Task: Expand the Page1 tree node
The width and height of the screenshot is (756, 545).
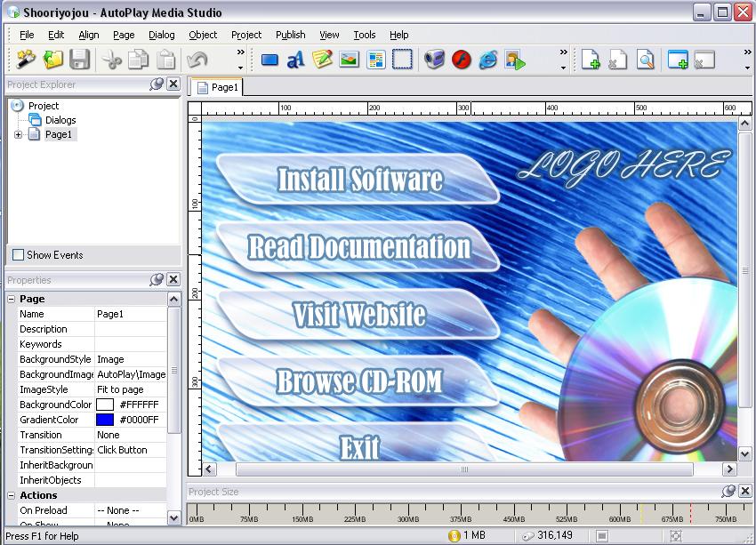Action: point(18,134)
